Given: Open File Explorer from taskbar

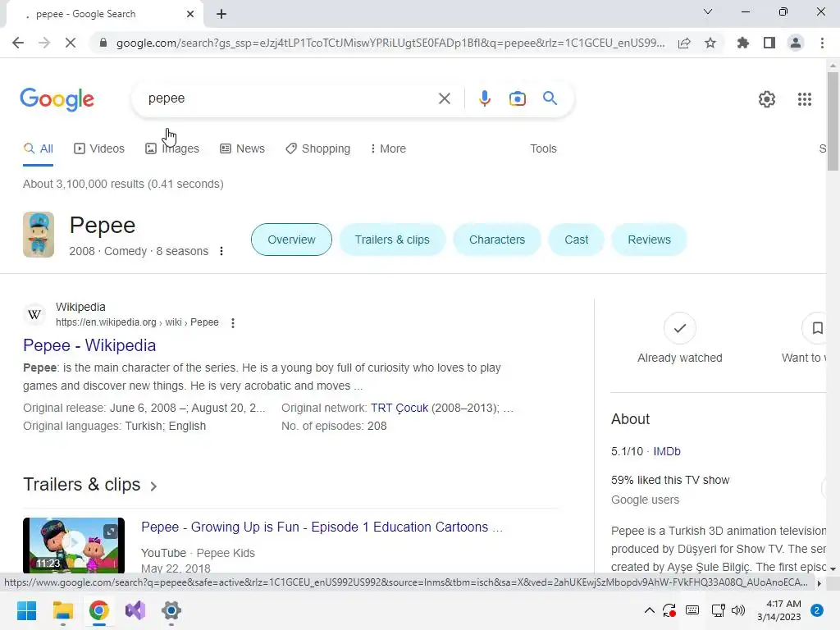Looking at the screenshot, I should (62, 610).
